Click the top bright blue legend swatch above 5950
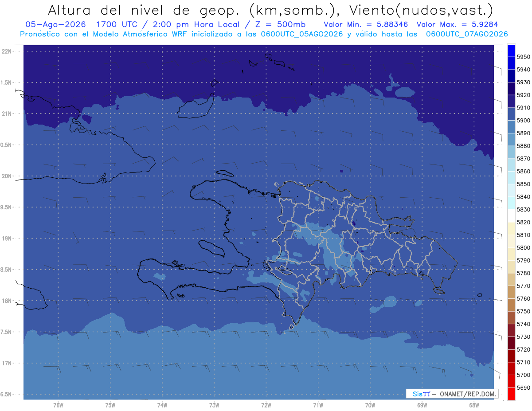Screen dimensions: 532x411 pos(511,51)
